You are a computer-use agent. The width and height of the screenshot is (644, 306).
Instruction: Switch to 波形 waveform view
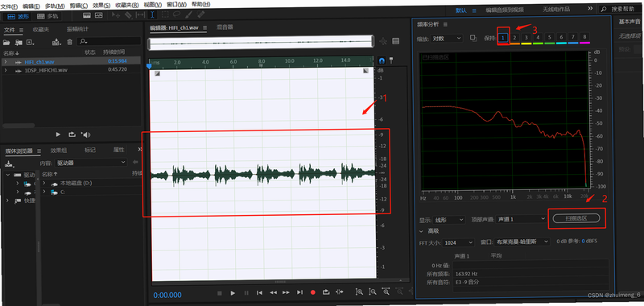pyautogui.click(x=18, y=16)
